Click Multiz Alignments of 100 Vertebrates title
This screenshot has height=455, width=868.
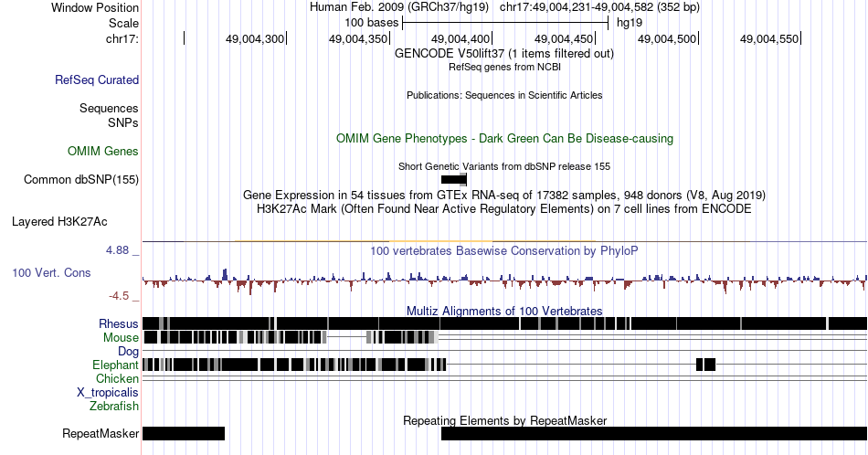tap(504, 311)
